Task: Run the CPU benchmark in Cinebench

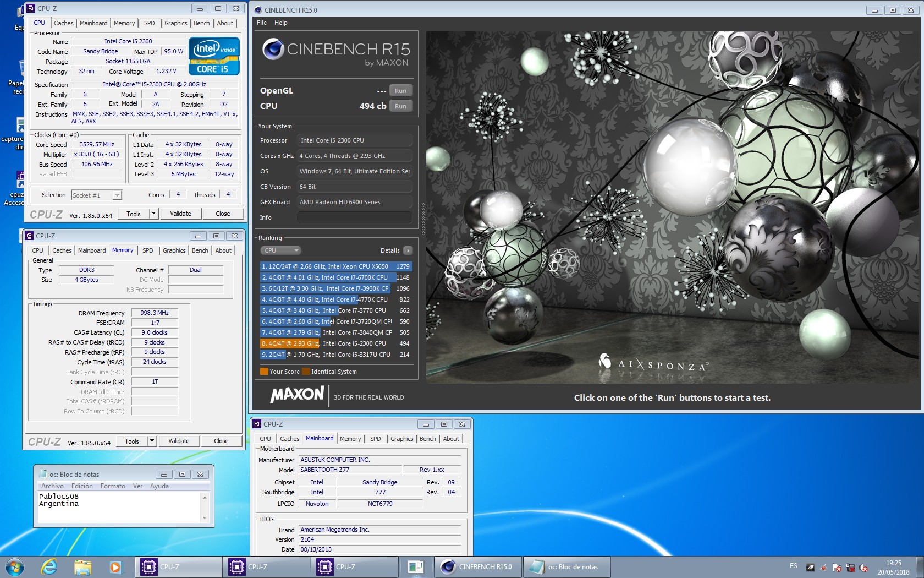Action: coord(400,106)
